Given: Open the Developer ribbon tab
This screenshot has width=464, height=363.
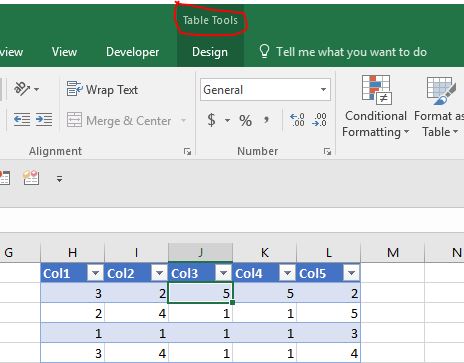Looking at the screenshot, I should (x=133, y=52).
